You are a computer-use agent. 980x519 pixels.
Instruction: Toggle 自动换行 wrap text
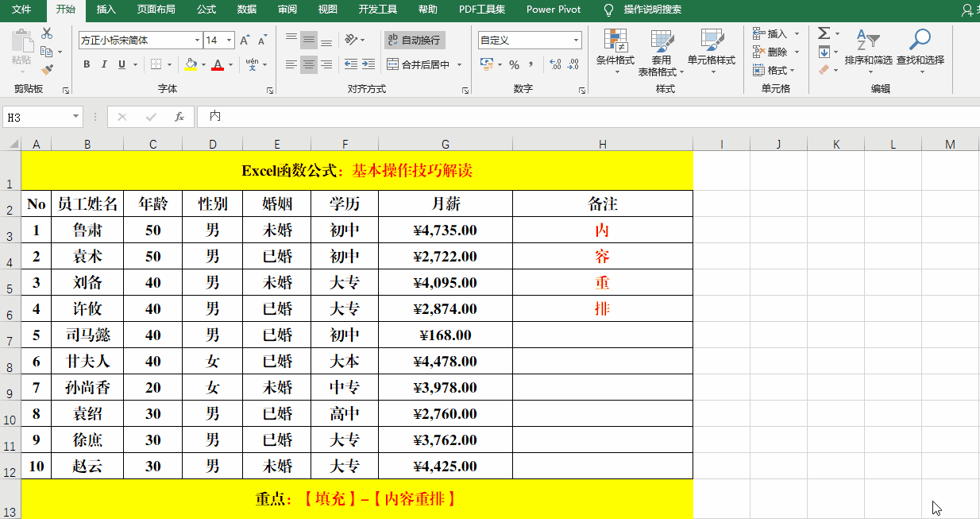pyautogui.click(x=413, y=40)
